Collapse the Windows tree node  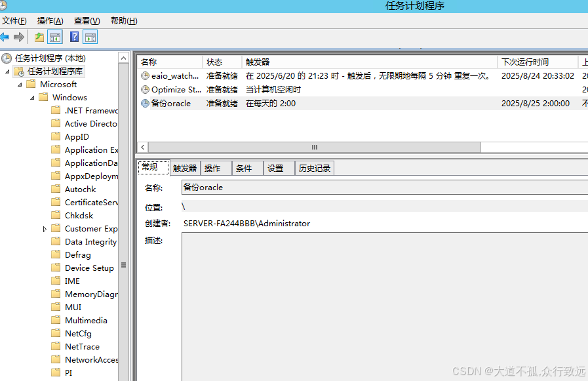(32, 98)
